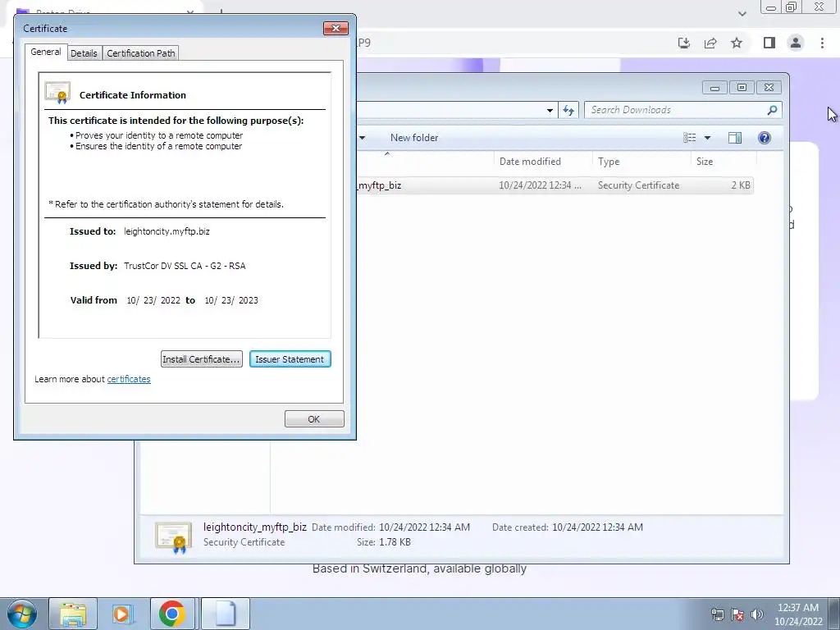The width and height of the screenshot is (840, 630).
Task: Open Chrome three-dot menu
Action: pyautogui.click(x=822, y=43)
